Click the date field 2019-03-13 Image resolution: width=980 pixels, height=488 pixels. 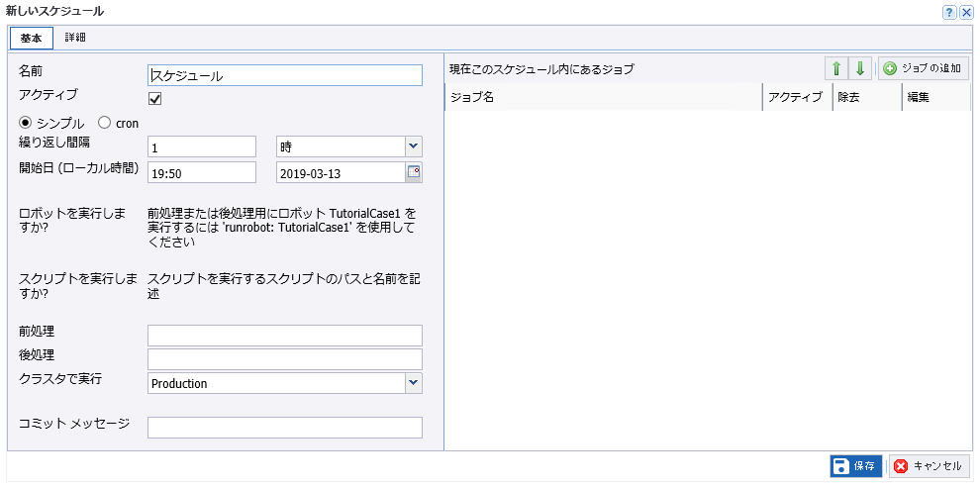(x=342, y=172)
